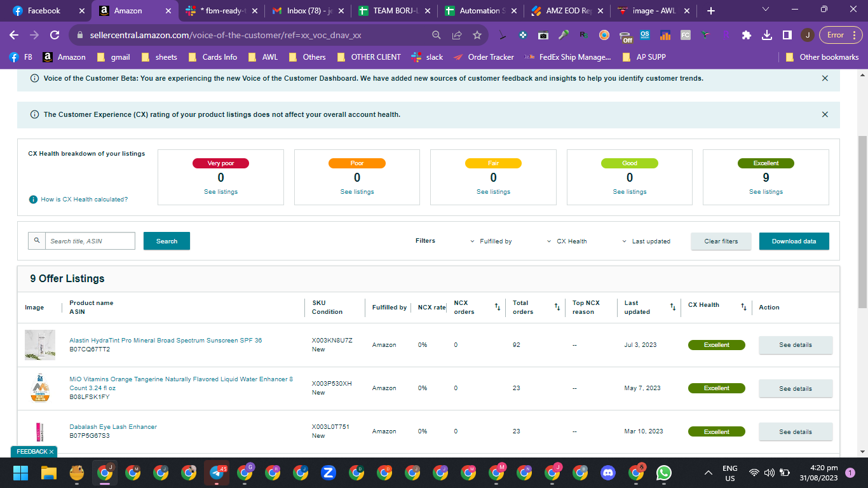The height and width of the screenshot is (488, 868).
Task: Open WhatsApp from the taskbar
Action: click(x=664, y=472)
